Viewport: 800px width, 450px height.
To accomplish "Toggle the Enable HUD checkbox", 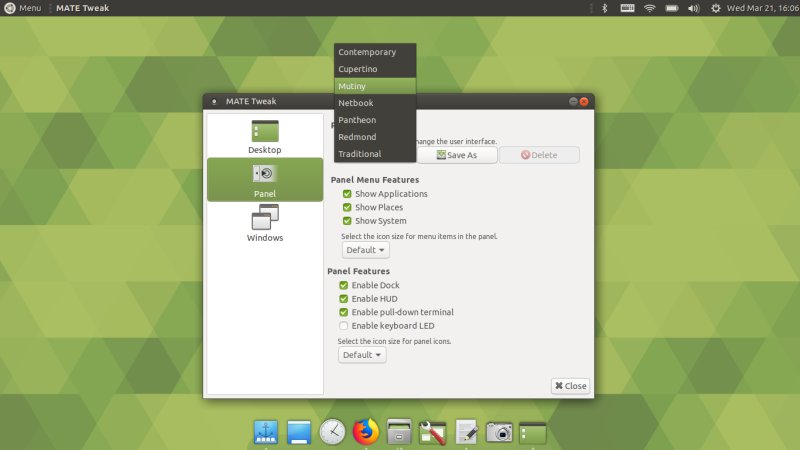I will [344, 298].
